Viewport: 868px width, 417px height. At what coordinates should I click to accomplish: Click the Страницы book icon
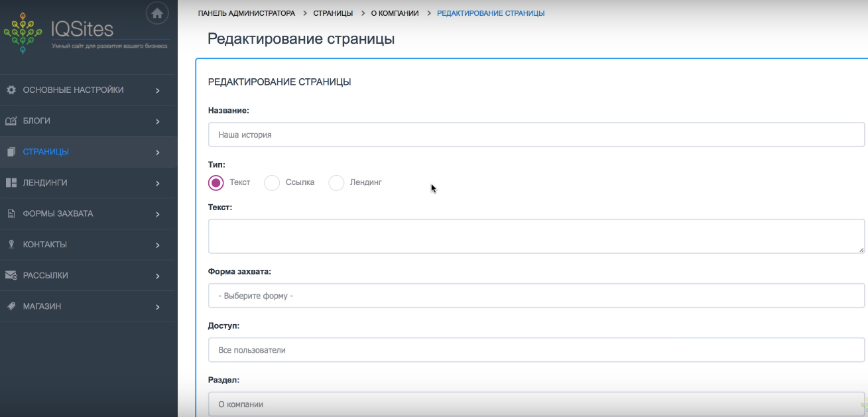pos(11,151)
